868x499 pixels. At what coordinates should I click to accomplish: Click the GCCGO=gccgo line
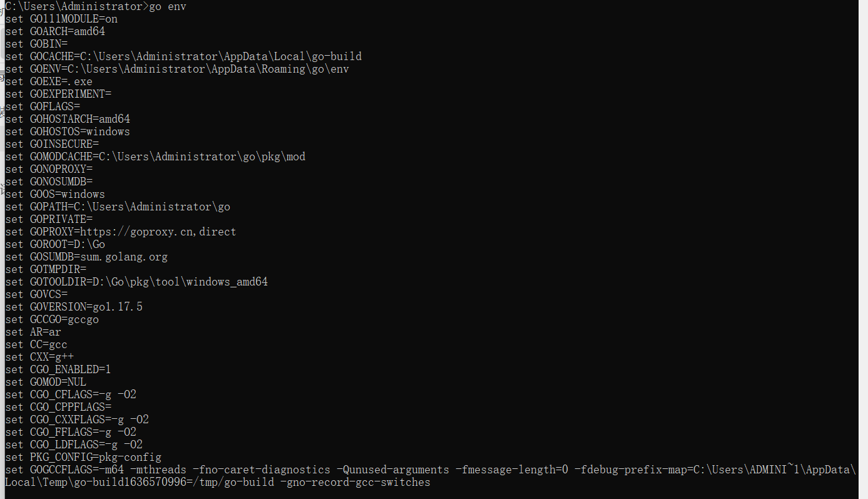tap(52, 319)
